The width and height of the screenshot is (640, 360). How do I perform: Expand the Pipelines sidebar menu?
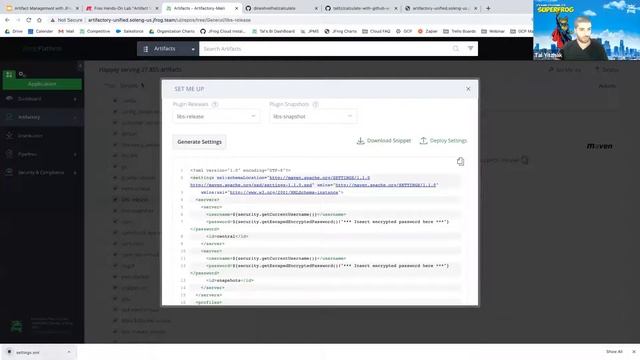(75, 154)
